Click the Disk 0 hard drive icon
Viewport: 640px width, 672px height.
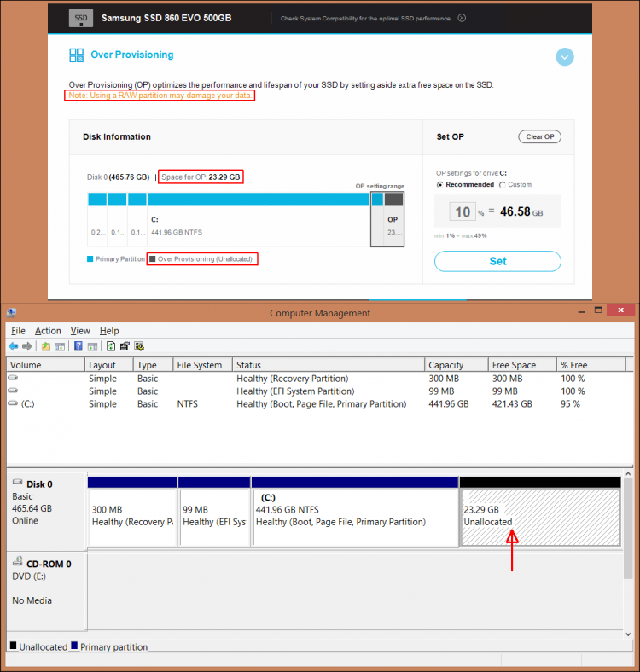click(18, 482)
